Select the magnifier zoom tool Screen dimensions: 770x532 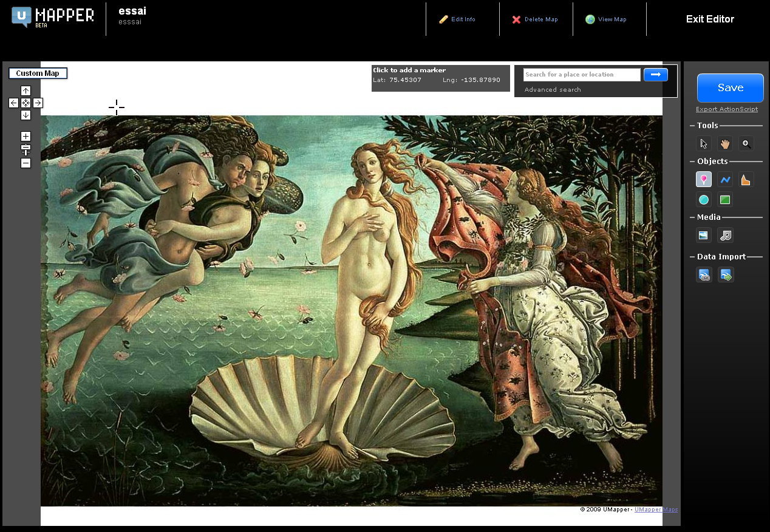point(746,144)
